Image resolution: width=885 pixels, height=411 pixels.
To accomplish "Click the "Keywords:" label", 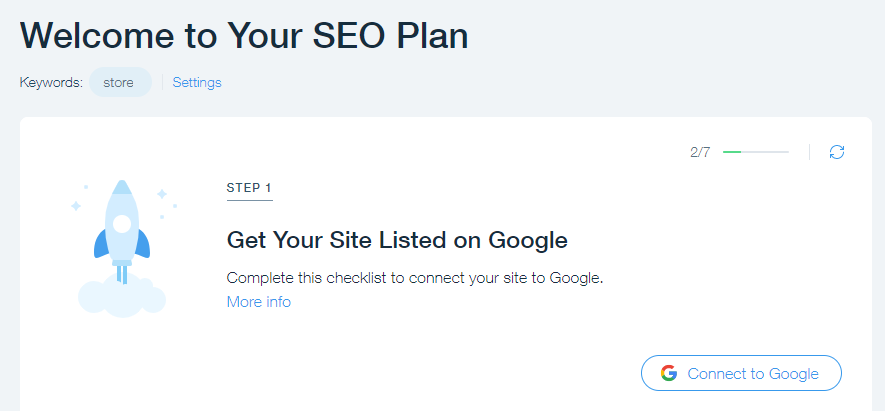I will [50, 83].
